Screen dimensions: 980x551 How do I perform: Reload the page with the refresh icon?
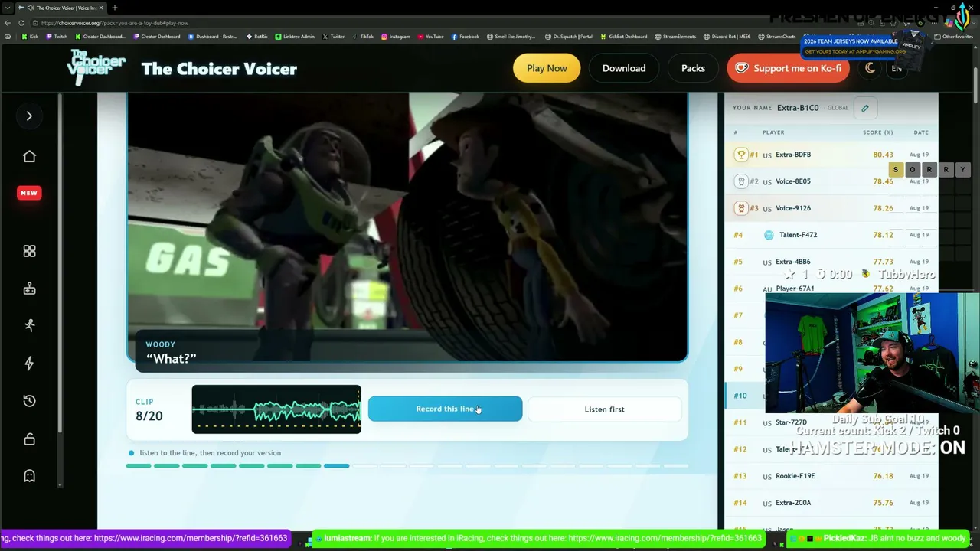click(21, 23)
